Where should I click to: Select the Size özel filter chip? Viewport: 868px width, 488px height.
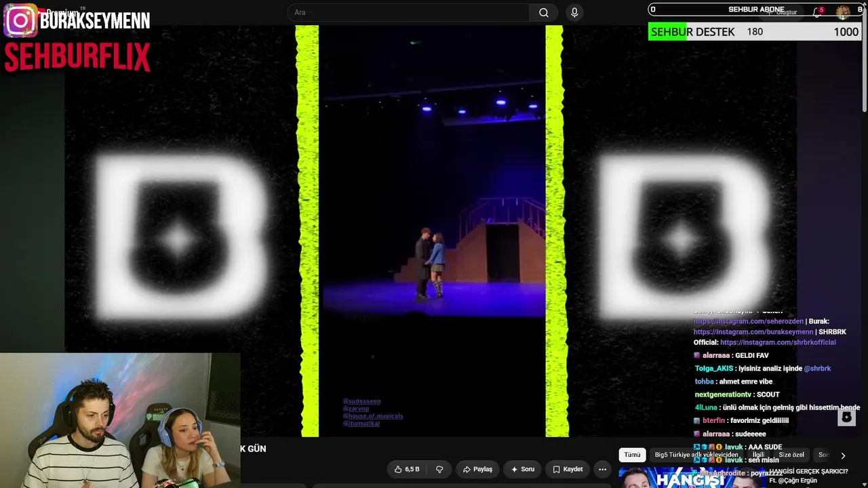coord(791,455)
